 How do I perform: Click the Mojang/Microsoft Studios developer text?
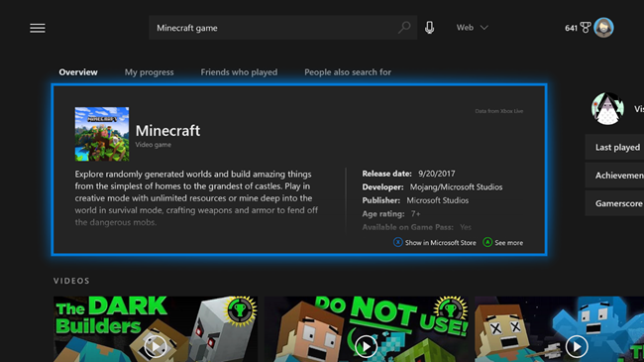456,187
